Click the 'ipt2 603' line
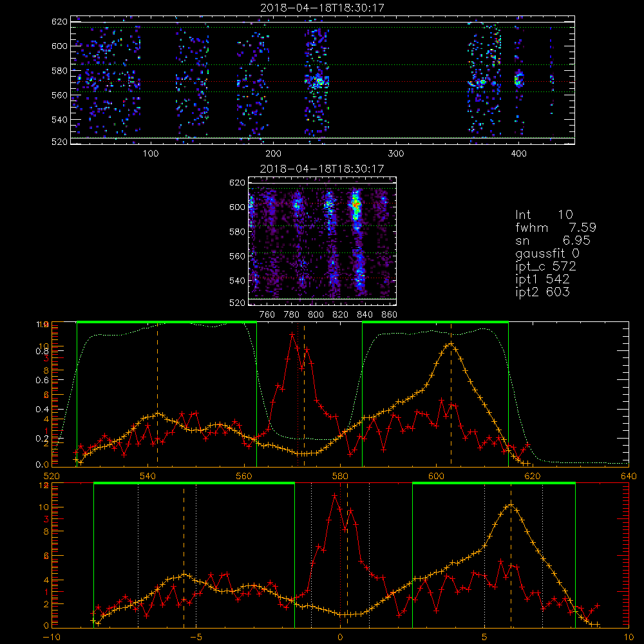Screen dimensions: 644x644 coord(542,292)
